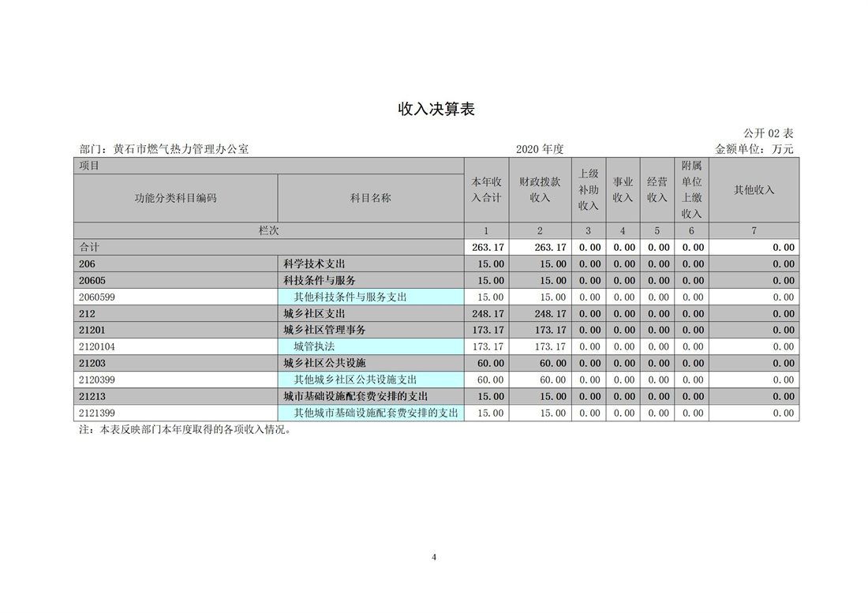Click the page number 4
Image resolution: width=868 pixels, height=613 pixels.
434,557
